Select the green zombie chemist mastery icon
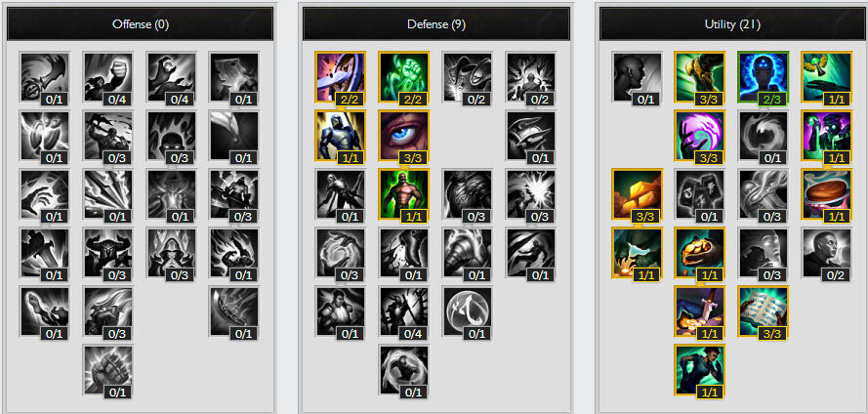This screenshot has width=868, height=414. tap(826, 136)
